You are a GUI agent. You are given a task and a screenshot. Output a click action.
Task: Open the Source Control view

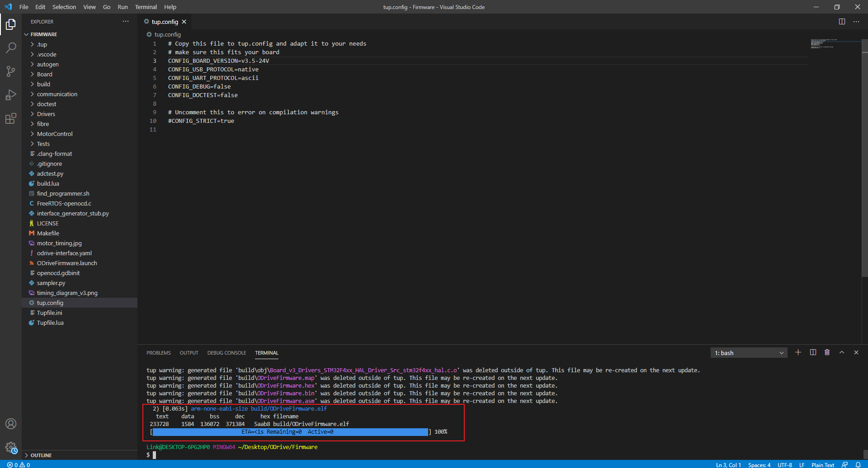tap(11, 71)
